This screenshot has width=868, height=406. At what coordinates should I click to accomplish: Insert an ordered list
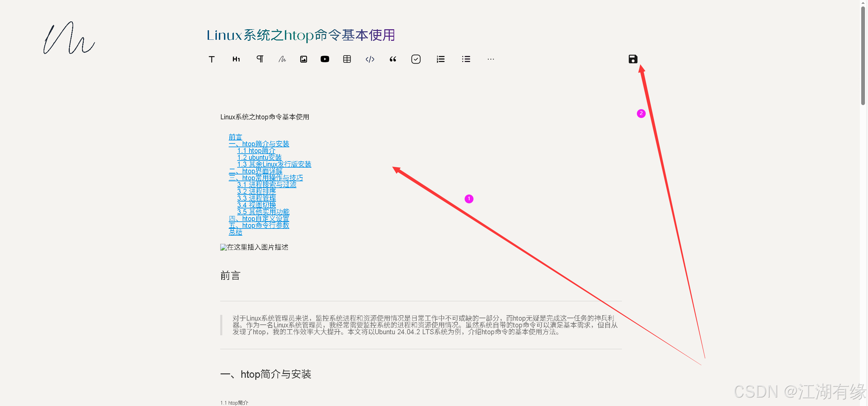click(x=440, y=59)
